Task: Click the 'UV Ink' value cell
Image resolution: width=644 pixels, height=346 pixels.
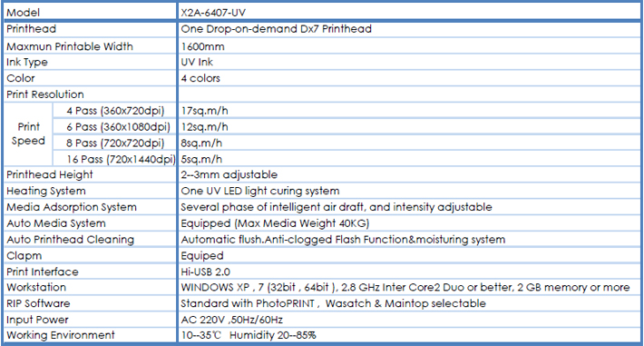Action: click(x=409, y=62)
